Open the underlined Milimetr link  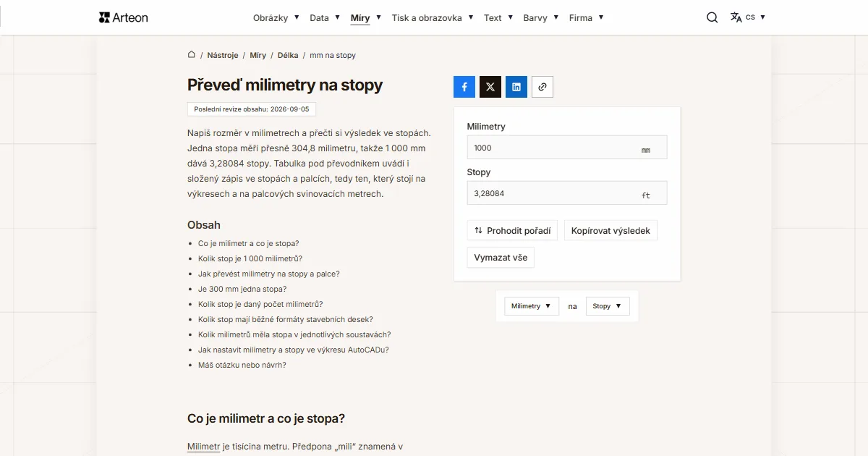coord(203,447)
